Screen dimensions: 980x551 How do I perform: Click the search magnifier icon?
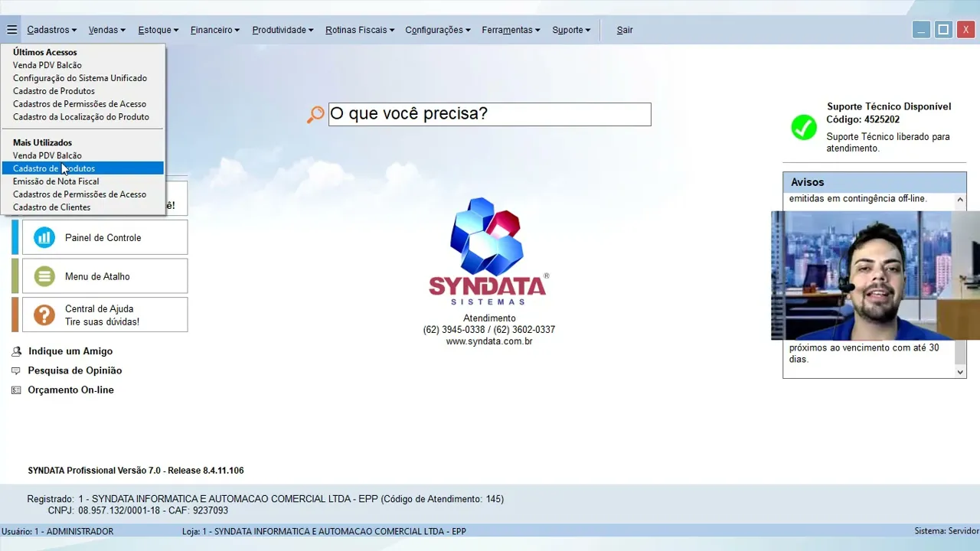pyautogui.click(x=315, y=115)
